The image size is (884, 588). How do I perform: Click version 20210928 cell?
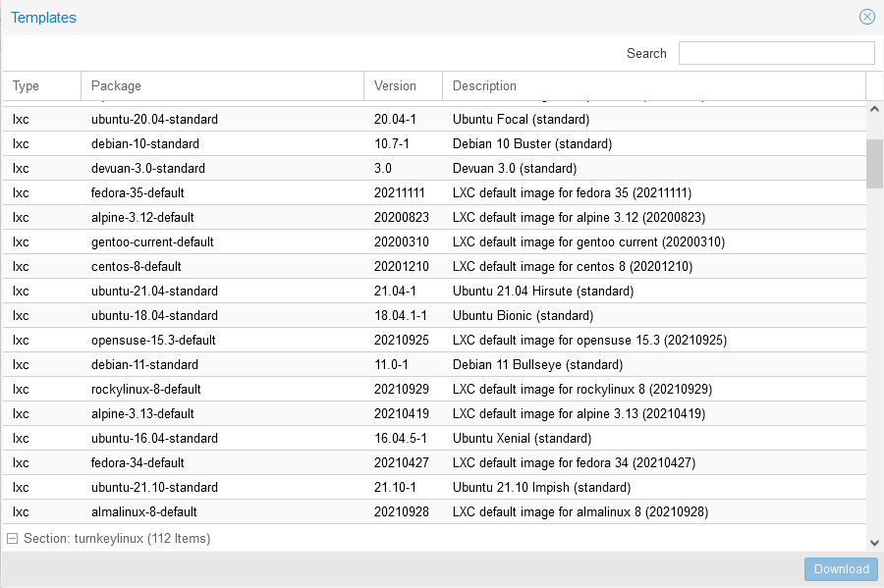pyautogui.click(x=402, y=512)
